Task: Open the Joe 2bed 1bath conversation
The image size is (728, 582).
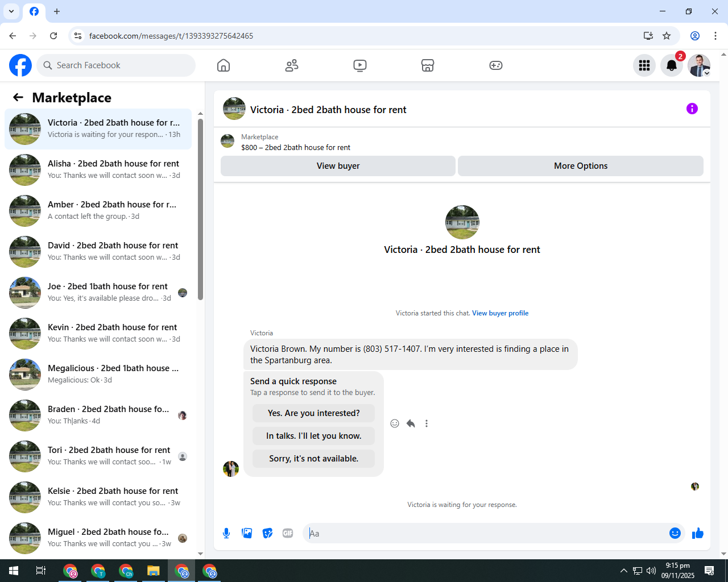Action: 98,293
